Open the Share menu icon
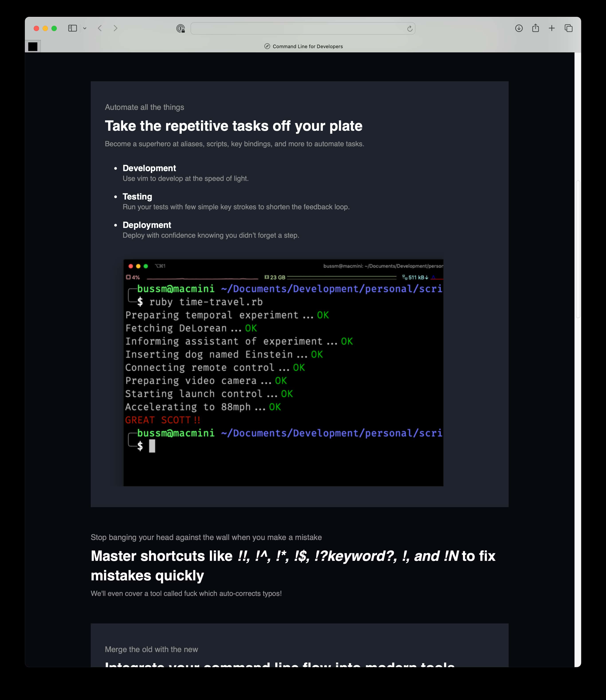 click(535, 28)
